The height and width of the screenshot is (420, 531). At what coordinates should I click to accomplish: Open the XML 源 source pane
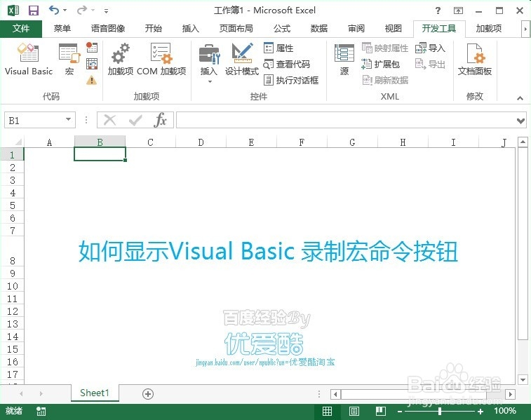coord(344,59)
